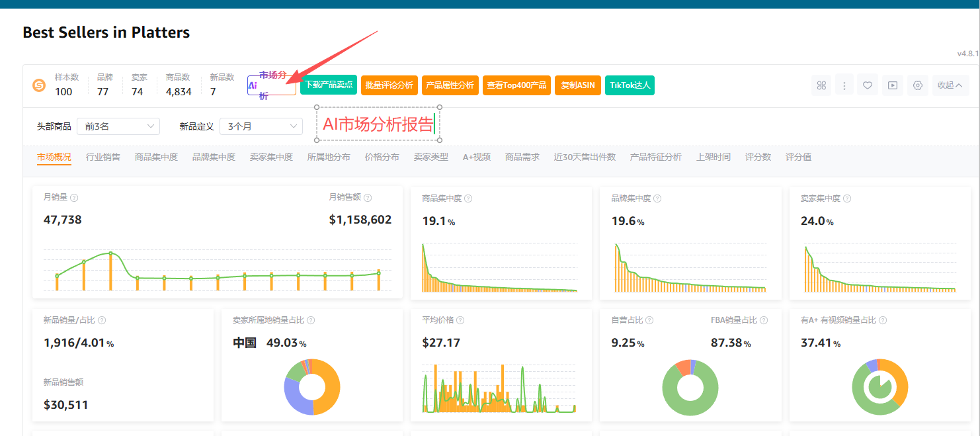
Task: Click help icon next to FBA销量占比
Action: pos(764,320)
